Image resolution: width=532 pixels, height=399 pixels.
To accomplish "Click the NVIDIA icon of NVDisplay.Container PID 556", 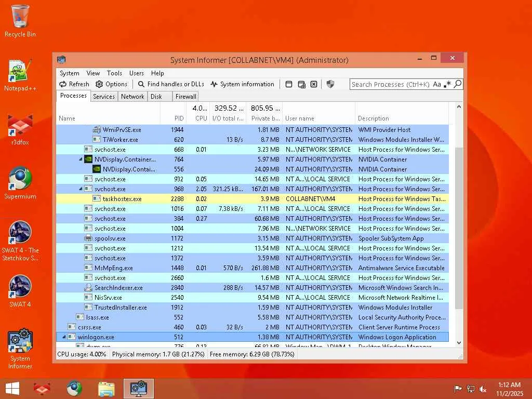I will 97,169.
